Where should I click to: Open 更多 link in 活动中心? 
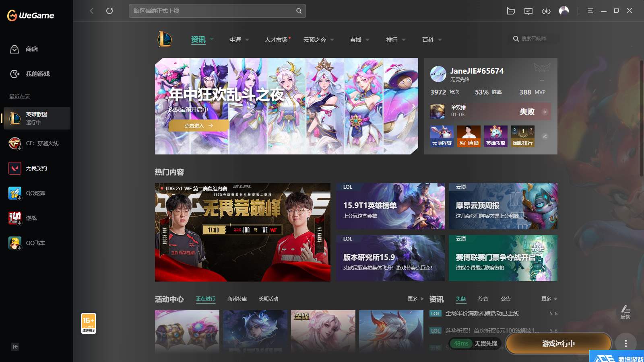coord(415,299)
